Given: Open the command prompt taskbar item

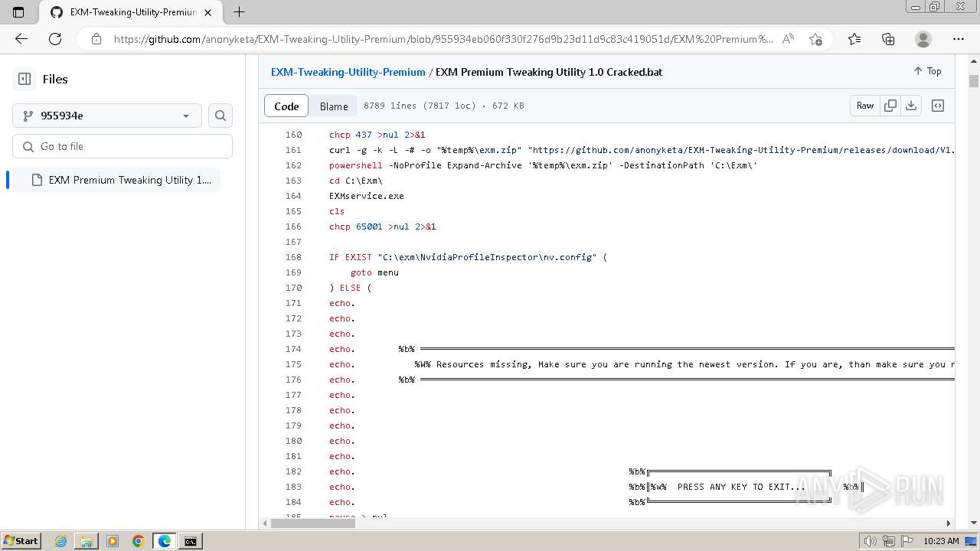Looking at the screenshot, I should [x=191, y=541].
